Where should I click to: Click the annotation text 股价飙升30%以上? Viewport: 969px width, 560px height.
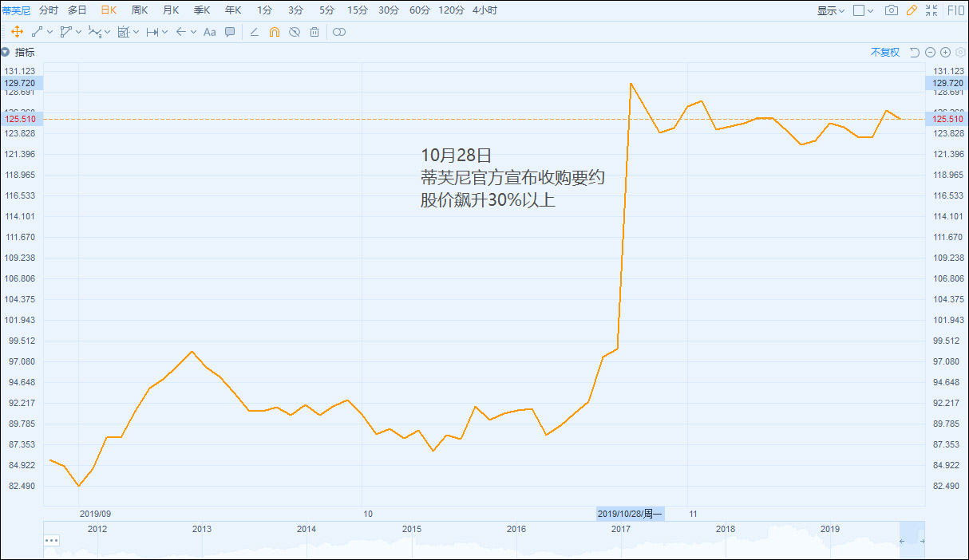[x=488, y=200]
